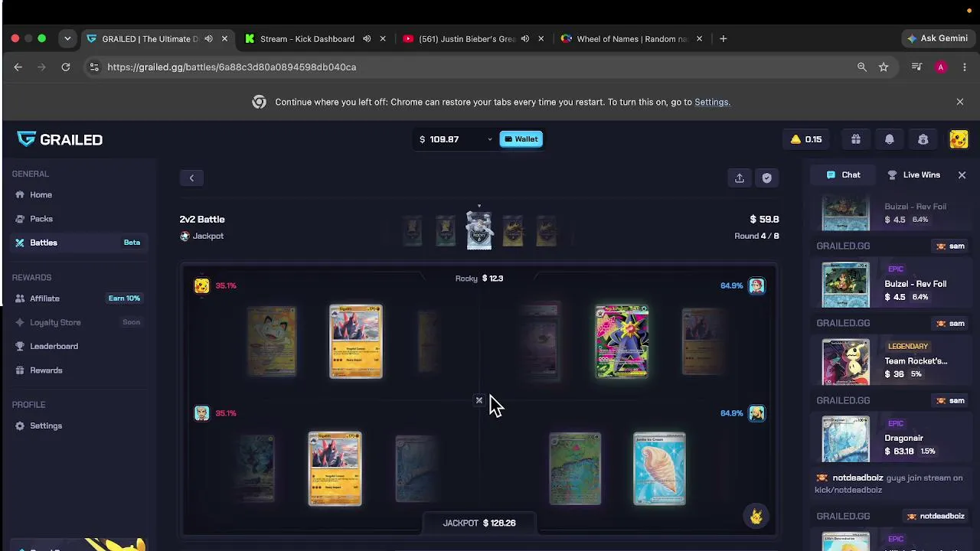Open the Pikachu profile avatar menu
The height and width of the screenshot is (551, 980).
pos(959,139)
